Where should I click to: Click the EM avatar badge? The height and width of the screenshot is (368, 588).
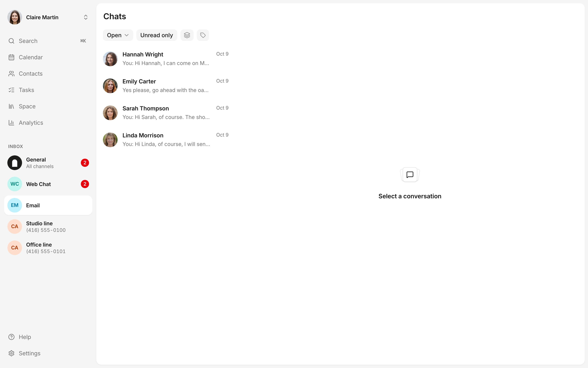pyautogui.click(x=14, y=205)
